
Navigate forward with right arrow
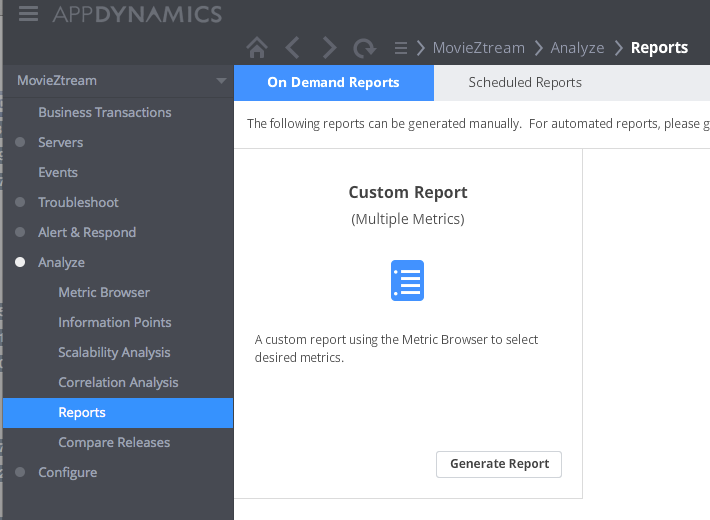point(330,48)
